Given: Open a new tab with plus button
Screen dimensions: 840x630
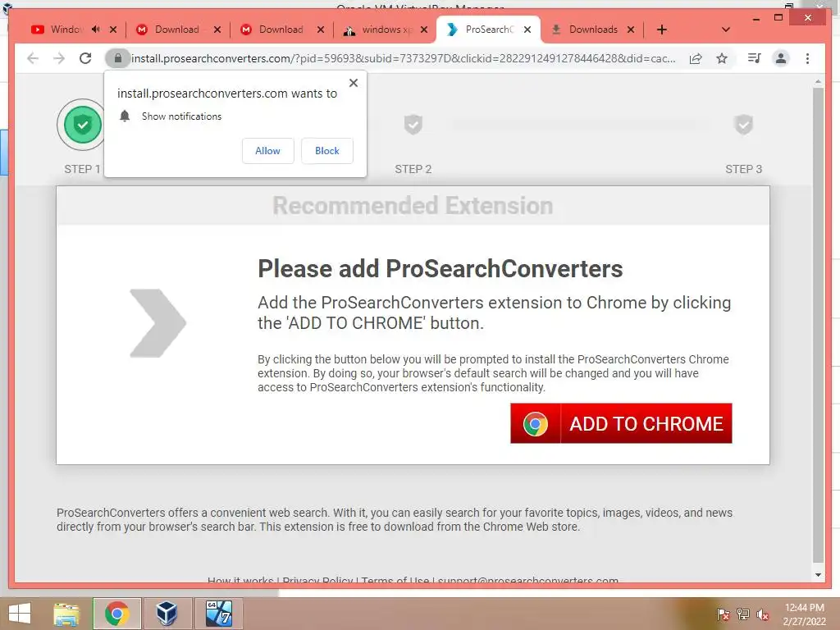Looking at the screenshot, I should click(662, 30).
